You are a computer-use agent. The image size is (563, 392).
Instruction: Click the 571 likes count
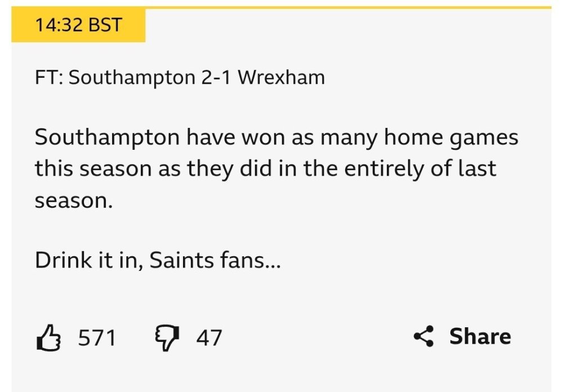coord(96,338)
